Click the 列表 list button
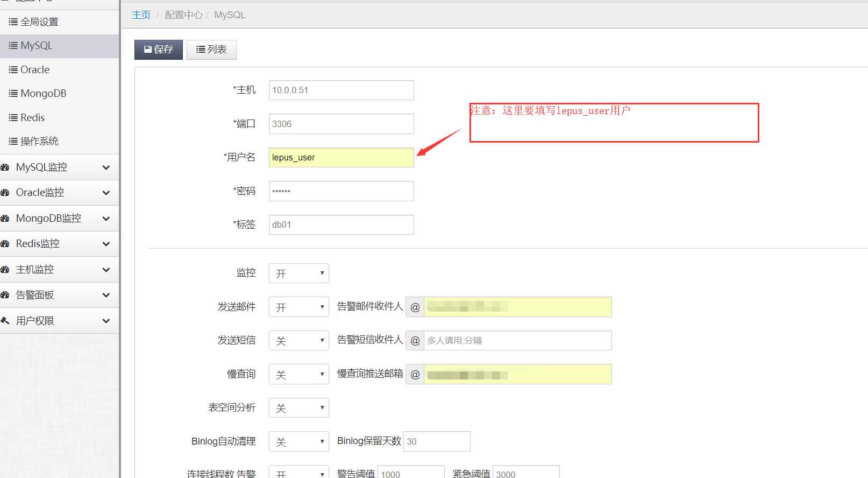Viewport: 868px width, 478px height. [x=211, y=50]
